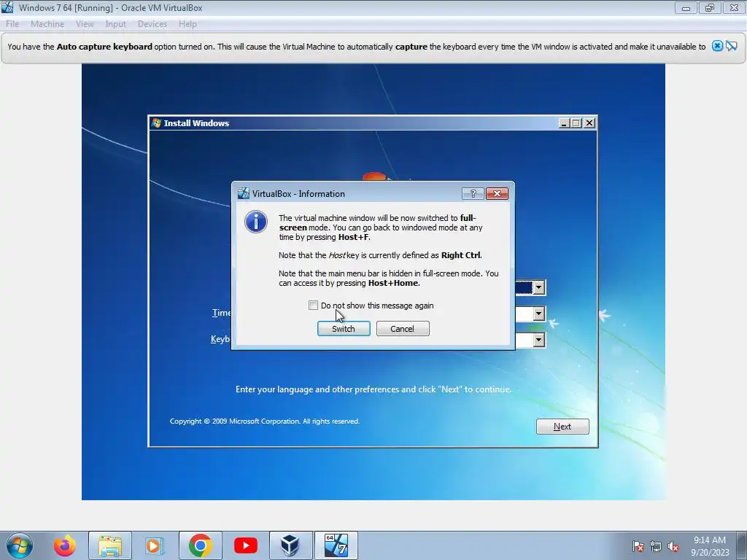747x560 pixels.
Task: Open the View menu
Action: point(85,24)
